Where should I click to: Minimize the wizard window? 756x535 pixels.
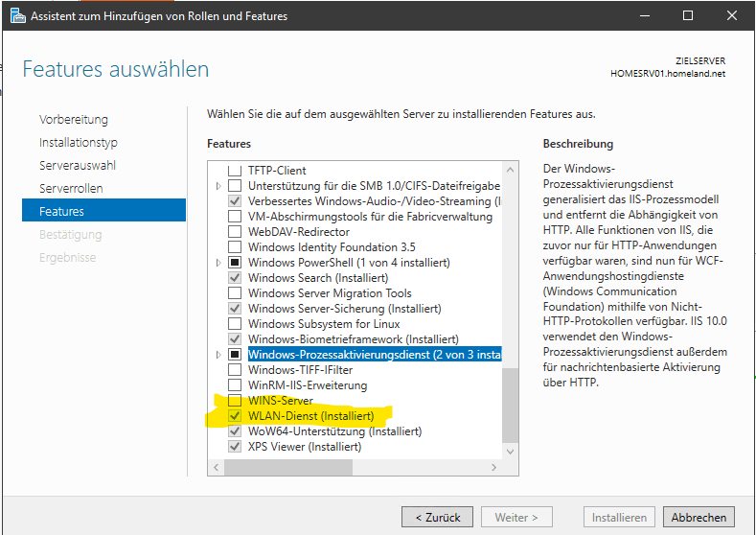click(645, 15)
